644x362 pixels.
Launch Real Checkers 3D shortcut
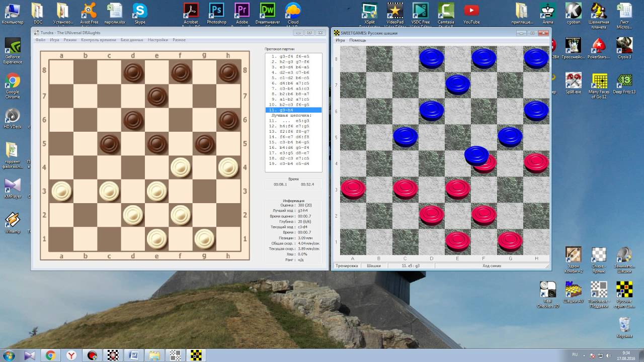548,294
